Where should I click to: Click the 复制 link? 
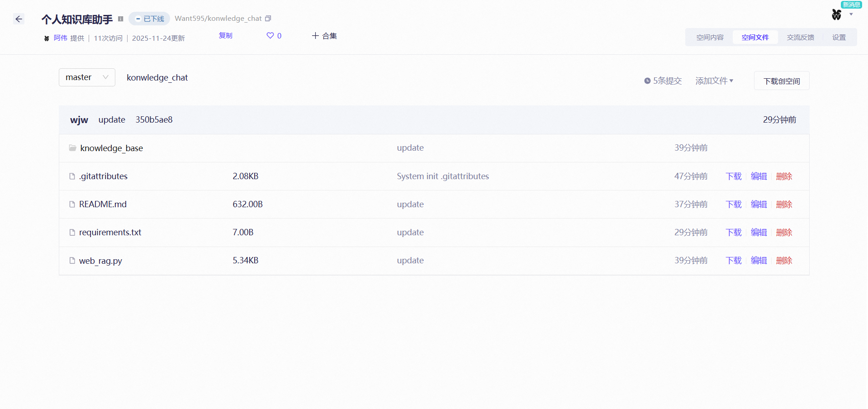tap(225, 35)
